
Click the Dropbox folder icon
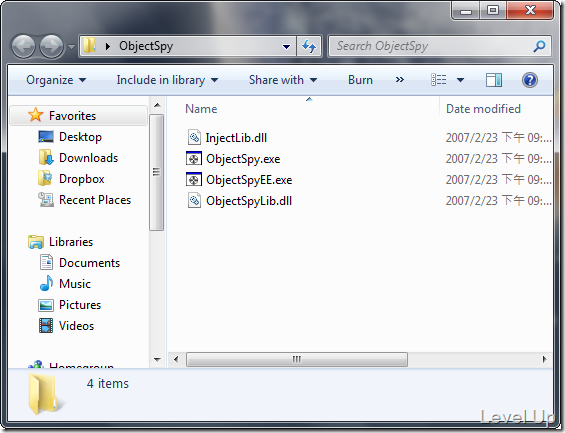[x=45, y=178]
